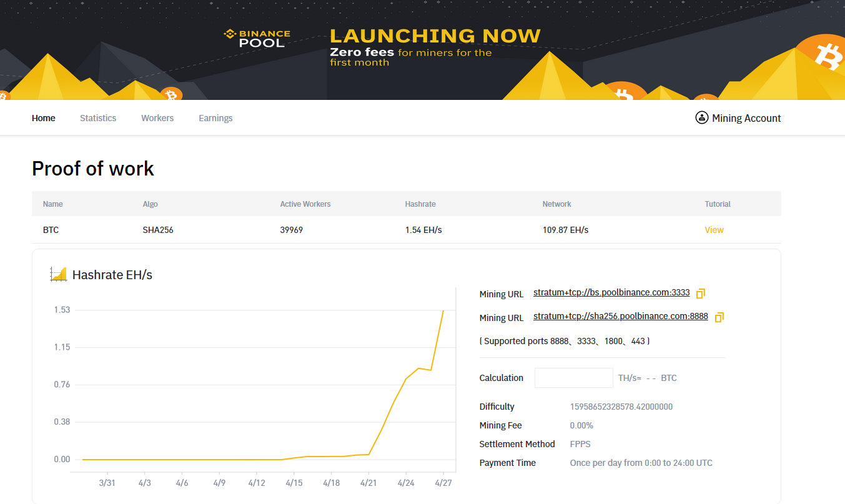
Task: Click the 109.87 EH/s network value
Action: pyautogui.click(x=565, y=230)
